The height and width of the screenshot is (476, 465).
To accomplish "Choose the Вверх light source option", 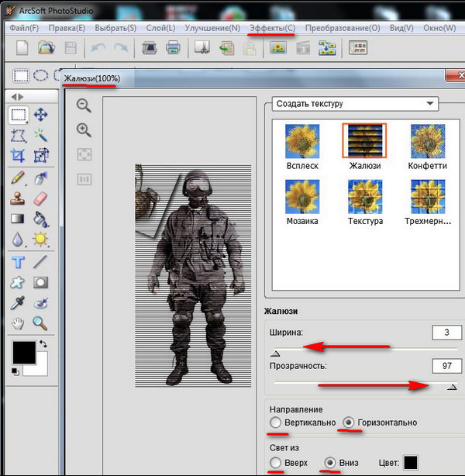I will click(x=277, y=462).
